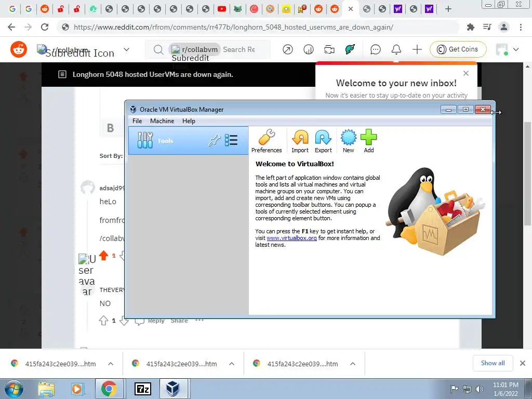This screenshot has height=399, width=532.
Task: Upvote the adsajd comment
Action: (104, 255)
